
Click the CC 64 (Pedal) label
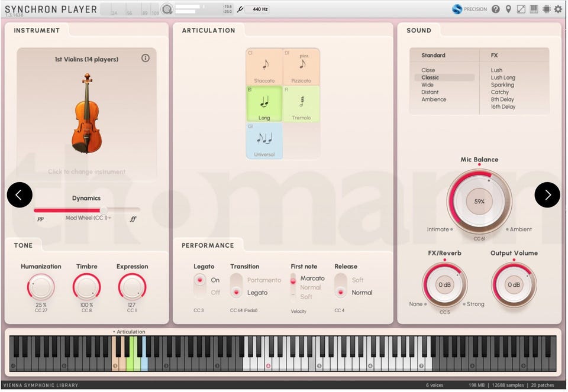point(244,310)
